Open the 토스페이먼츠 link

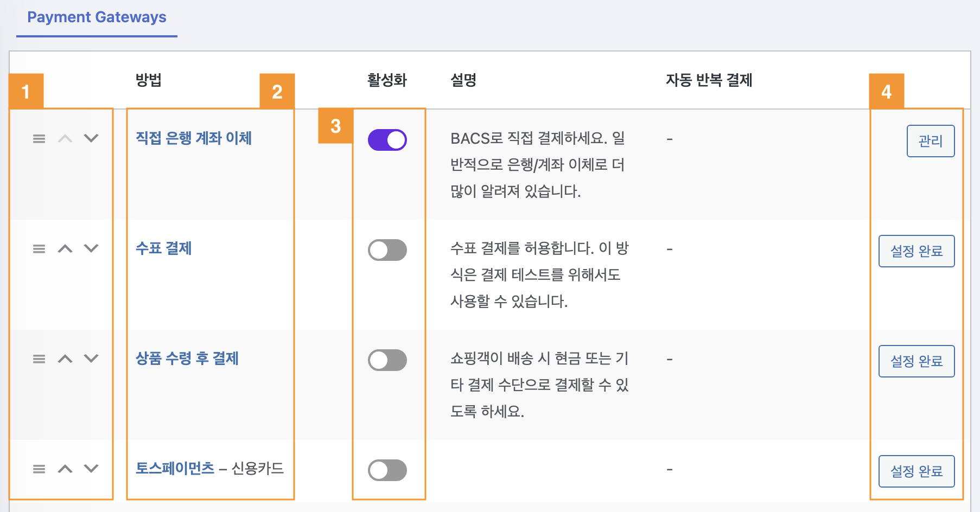pos(175,469)
